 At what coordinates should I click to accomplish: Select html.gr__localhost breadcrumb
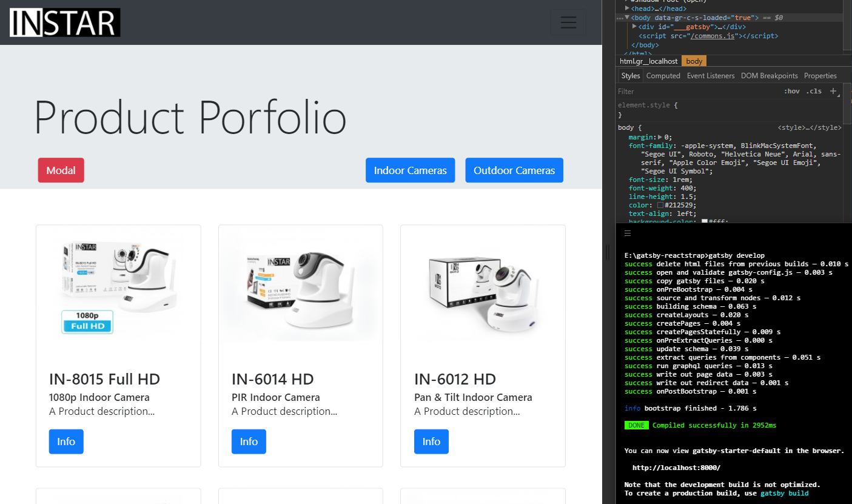pos(648,61)
